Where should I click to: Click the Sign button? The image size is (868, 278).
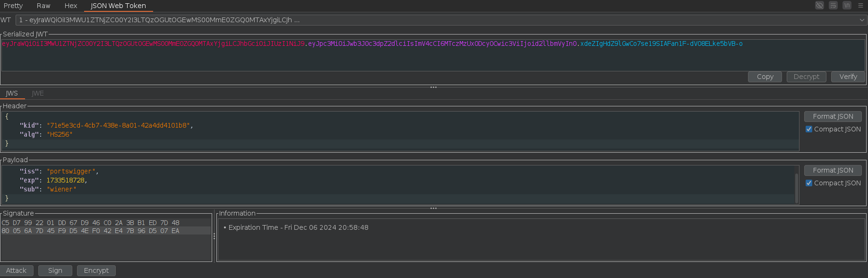click(55, 270)
